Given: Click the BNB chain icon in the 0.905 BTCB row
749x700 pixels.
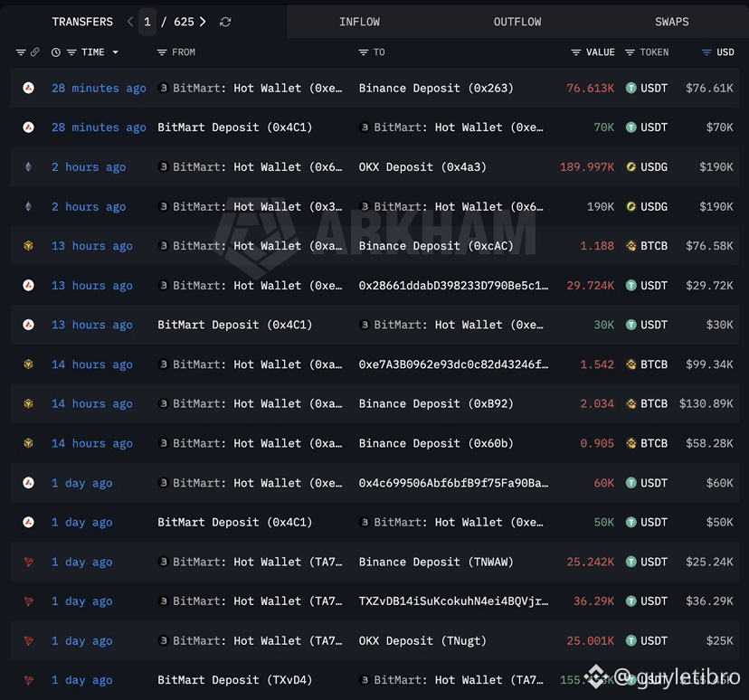Looking at the screenshot, I should click(29, 443).
